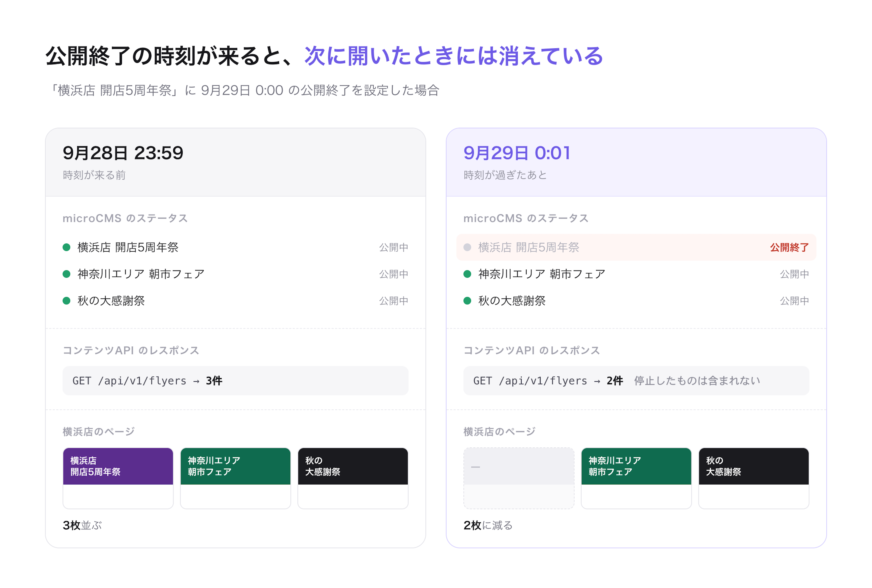Click 停止したものは含まれない note
The width and height of the screenshot is (872, 588).
[x=697, y=381]
